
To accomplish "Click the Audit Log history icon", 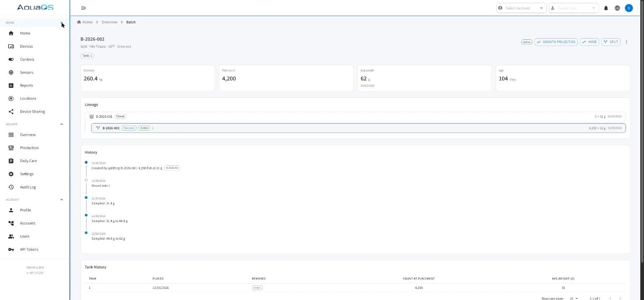I will (11, 187).
